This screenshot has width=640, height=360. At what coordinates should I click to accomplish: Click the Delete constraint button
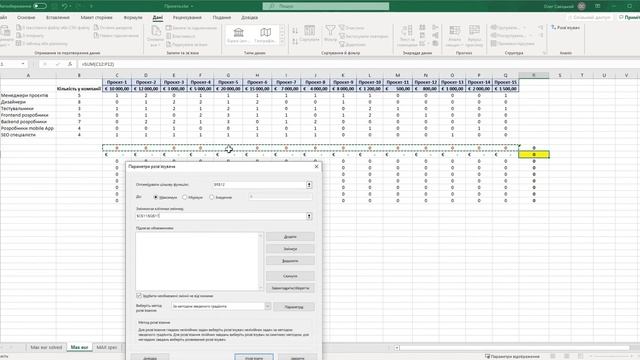click(x=290, y=260)
